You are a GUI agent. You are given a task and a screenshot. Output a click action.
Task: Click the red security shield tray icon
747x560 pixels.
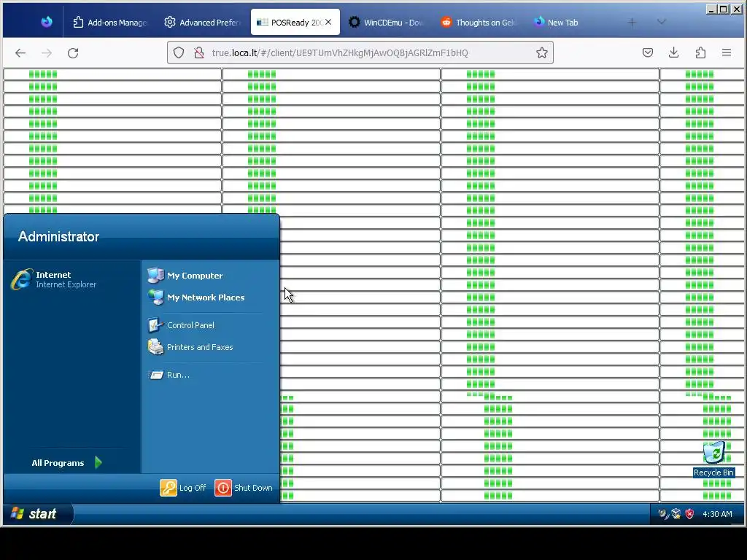[x=689, y=514]
